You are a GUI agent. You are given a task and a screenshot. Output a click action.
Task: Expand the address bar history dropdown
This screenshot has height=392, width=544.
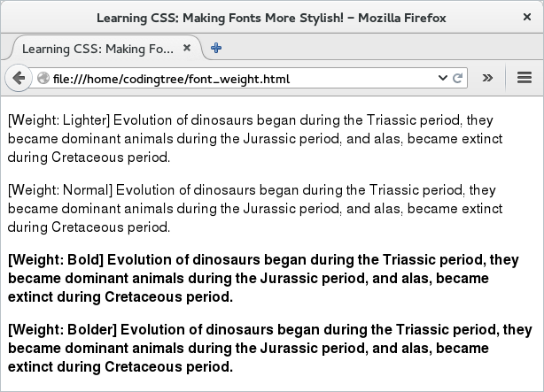pyautogui.click(x=443, y=78)
